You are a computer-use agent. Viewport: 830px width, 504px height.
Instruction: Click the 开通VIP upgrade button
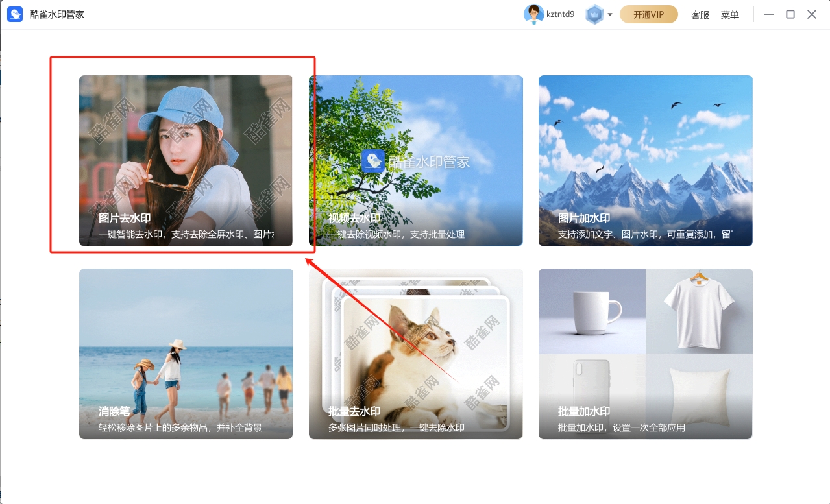pyautogui.click(x=648, y=14)
